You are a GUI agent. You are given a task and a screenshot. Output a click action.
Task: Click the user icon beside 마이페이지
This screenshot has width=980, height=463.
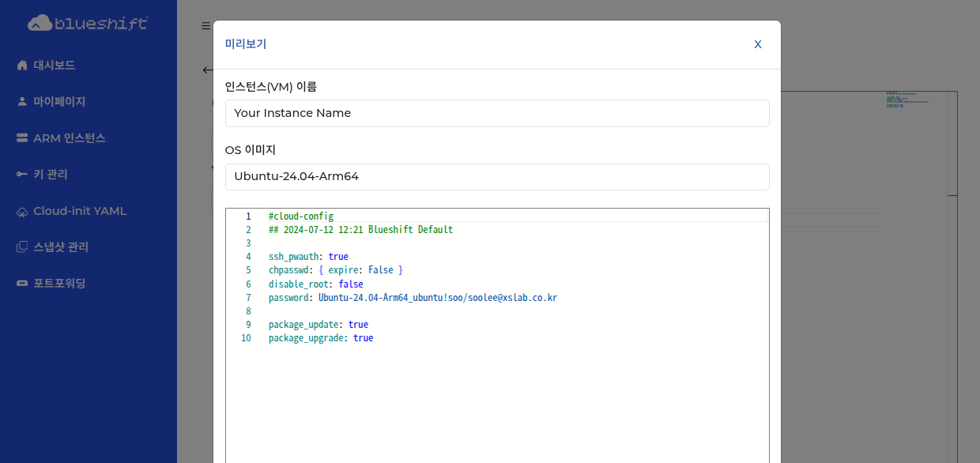pos(22,102)
